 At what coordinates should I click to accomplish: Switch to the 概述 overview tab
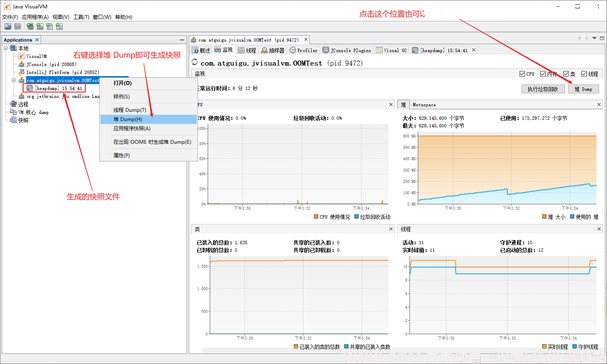[201, 50]
